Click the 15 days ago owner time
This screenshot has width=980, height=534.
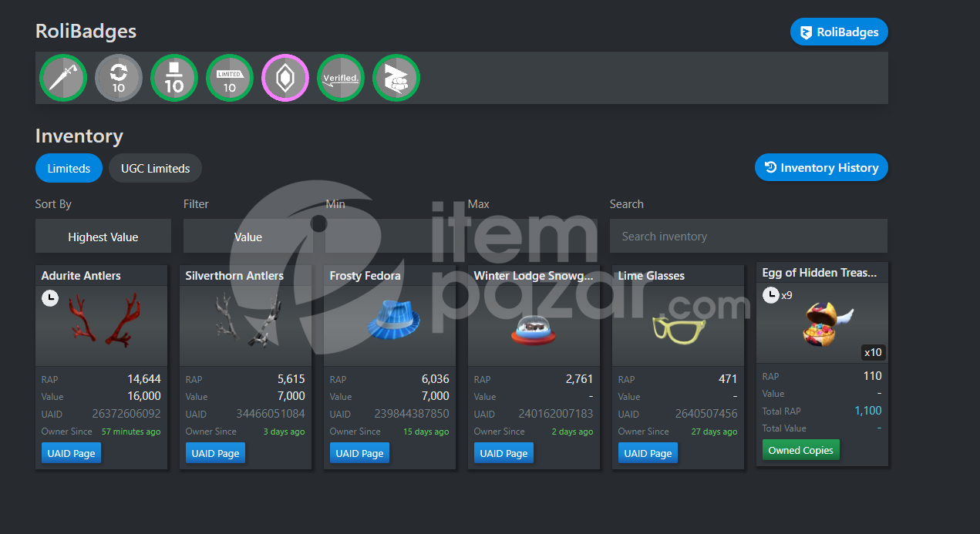coord(426,432)
